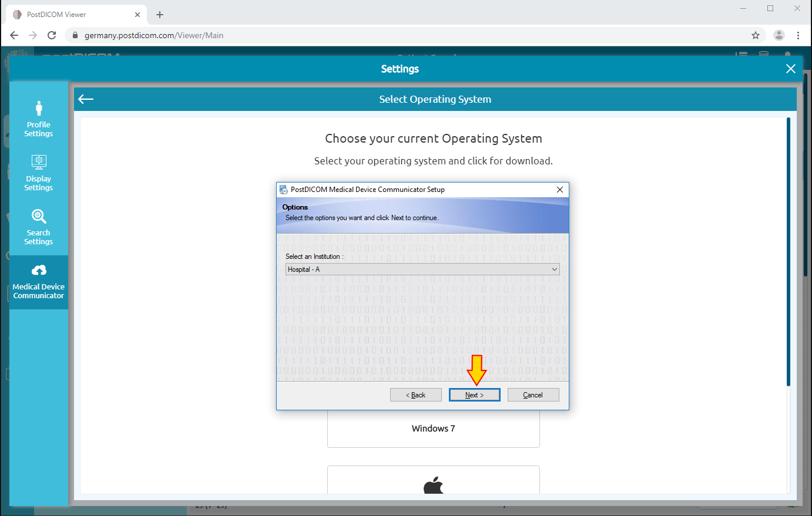The height and width of the screenshot is (516, 812).
Task: Open the Select an Institution dropdown
Action: click(x=422, y=269)
